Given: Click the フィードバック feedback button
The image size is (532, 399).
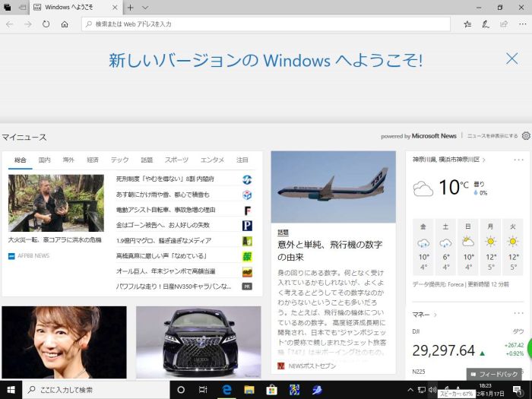Looking at the screenshot, I should point(493,374).
